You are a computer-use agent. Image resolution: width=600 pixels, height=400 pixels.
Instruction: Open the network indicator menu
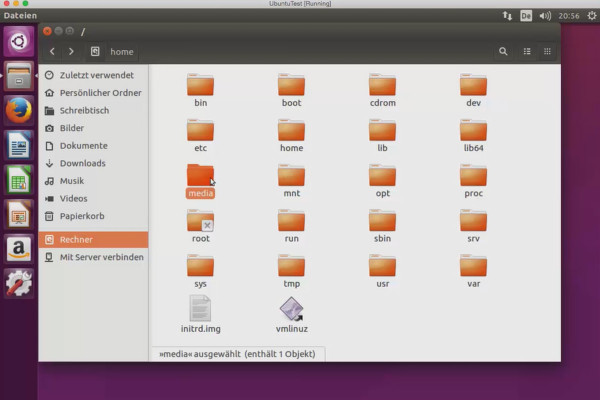[x=507, y=16]
